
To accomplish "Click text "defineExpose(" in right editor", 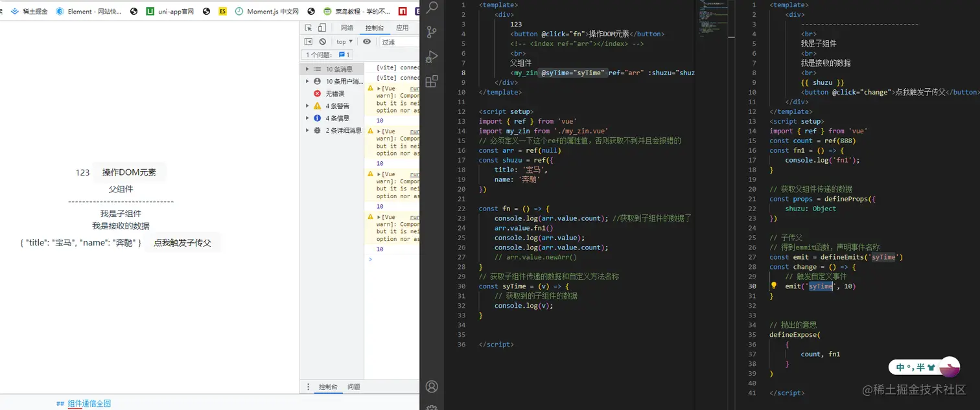I will point(795,335).
